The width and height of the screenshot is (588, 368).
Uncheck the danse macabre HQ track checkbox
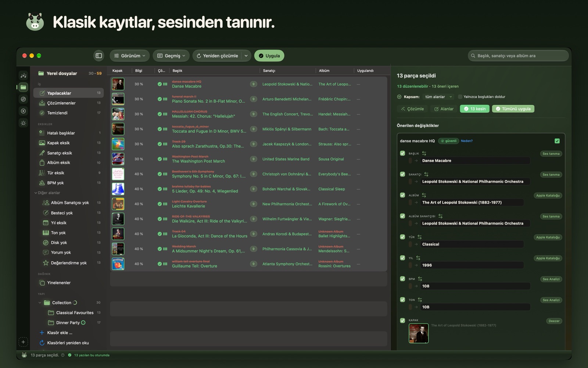coord(557,141)
